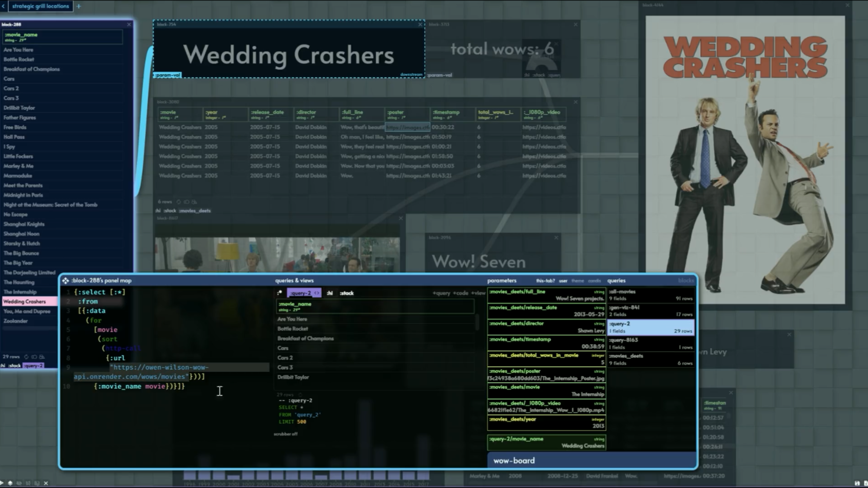The width and height of the screenshot is (868, 488).
Task: Toggle the 'this-tab?' parameter filter
Action: click(x=545, y=281)
